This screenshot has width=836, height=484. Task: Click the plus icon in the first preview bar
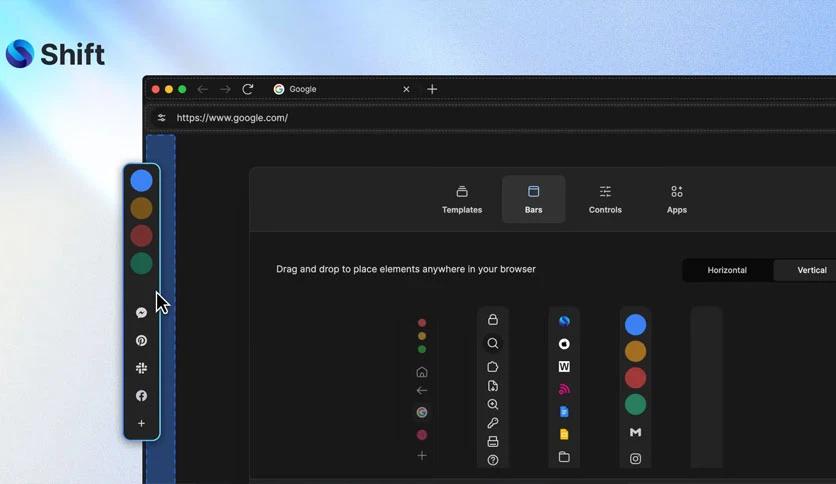pyautogui.click(x=422, y=456)
